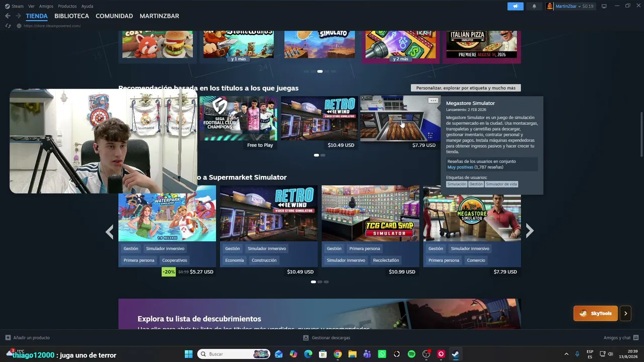Open the Megastore Simulator options ellipsis
The height and width of the screenshot is (362, 644).
tap(433, 101)
